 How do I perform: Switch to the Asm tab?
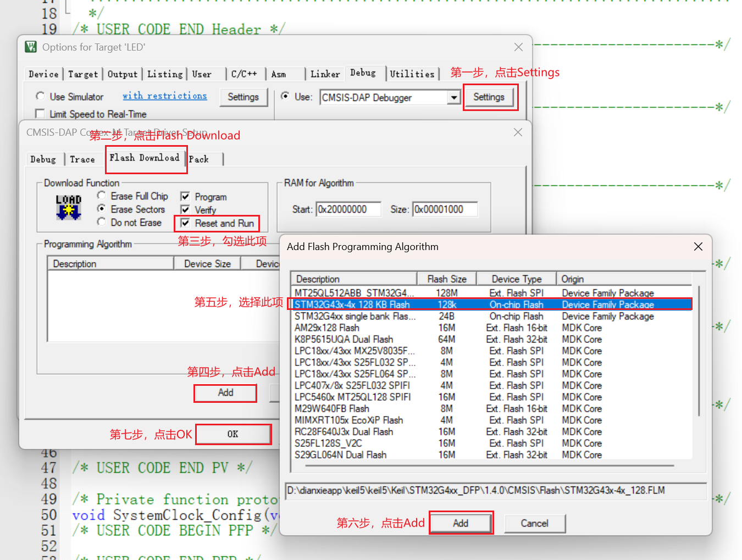click(279, 74)
